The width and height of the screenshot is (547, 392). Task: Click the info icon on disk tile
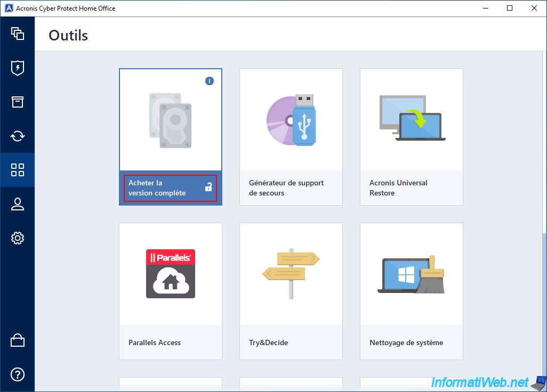(210, 81)
